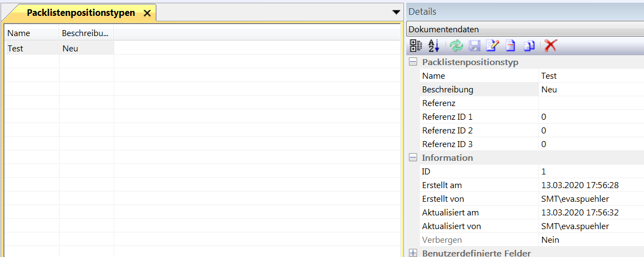Screen dimensions: 644x257
Task: Collapse the Packlistenpositionstyp section
Action: [x=413, y=62]
